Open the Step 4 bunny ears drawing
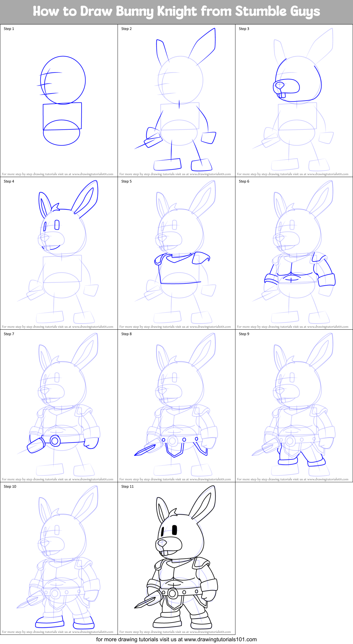 coord(59,253)
